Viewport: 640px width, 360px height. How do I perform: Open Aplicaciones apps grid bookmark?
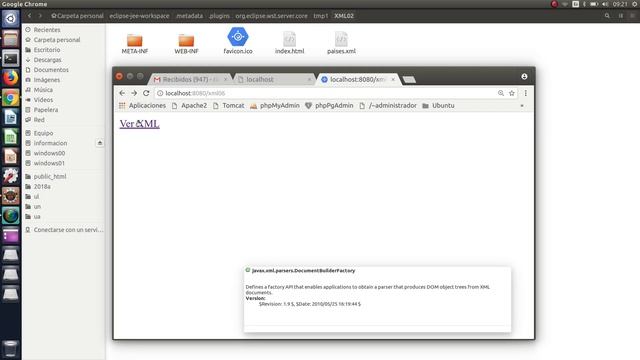pyautogui.click(x=142, y=106)
